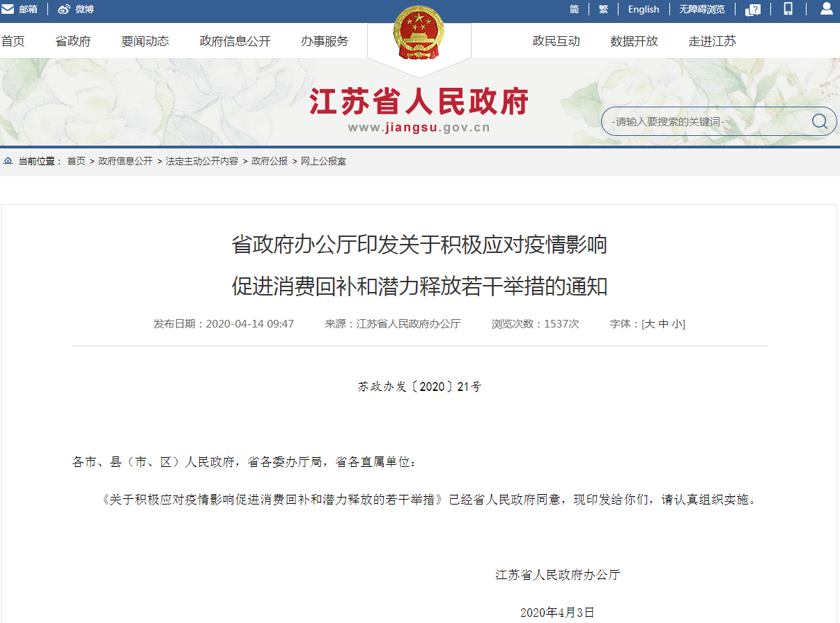Screen dimensions: 840x623
Task: Click the article headline first line
Action: coord(419,245)
